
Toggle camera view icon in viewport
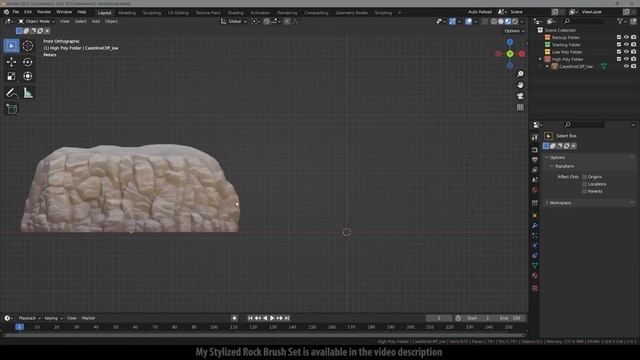520,96
